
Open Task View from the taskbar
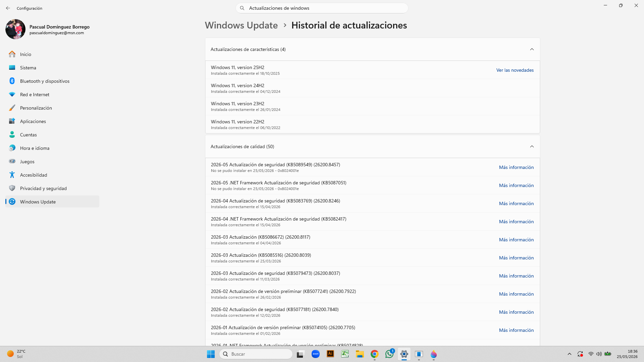(301, 354)
